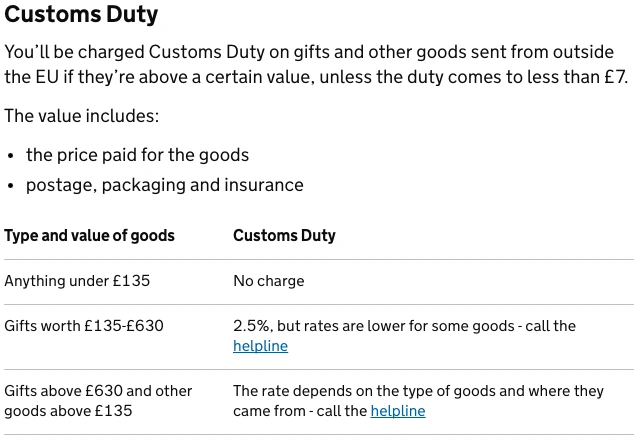Image resolution: width=644 pixels, height=443 pixels.
Task: Select the 'Gifts worth £135-£630' cell
Action: pos(84,326)
